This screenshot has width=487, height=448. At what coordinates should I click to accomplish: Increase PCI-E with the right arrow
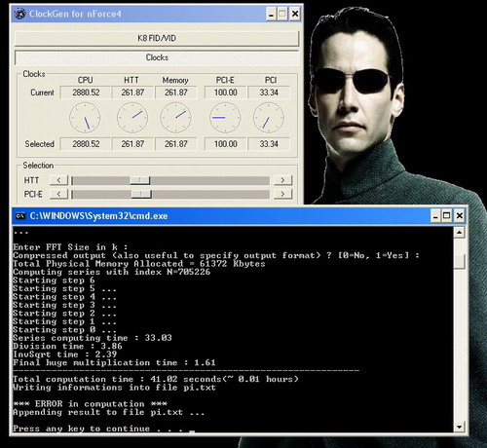coord(282,194)
